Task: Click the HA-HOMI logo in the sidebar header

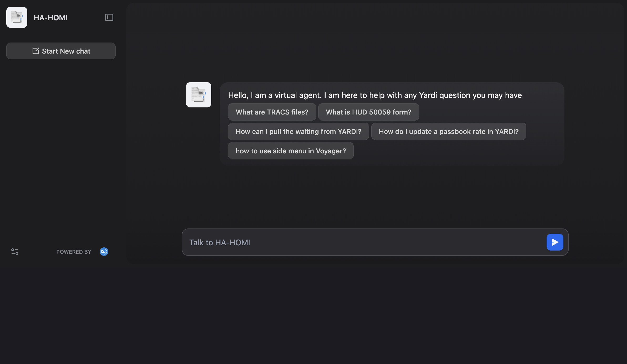Action: (x=17, y=17)
